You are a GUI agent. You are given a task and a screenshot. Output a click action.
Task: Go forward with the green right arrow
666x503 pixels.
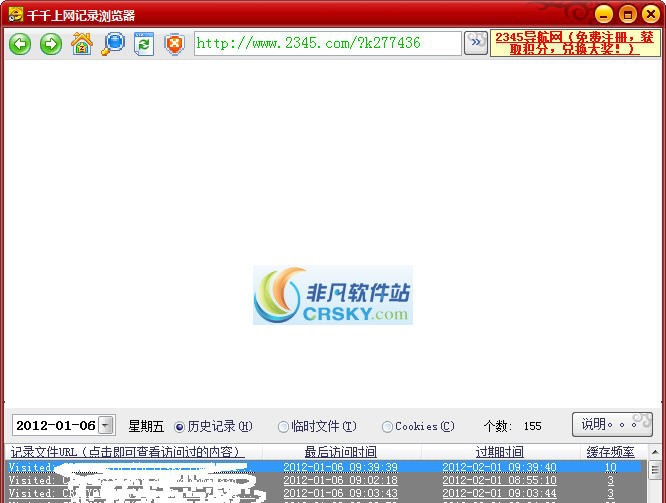click(x=51, y=44)
